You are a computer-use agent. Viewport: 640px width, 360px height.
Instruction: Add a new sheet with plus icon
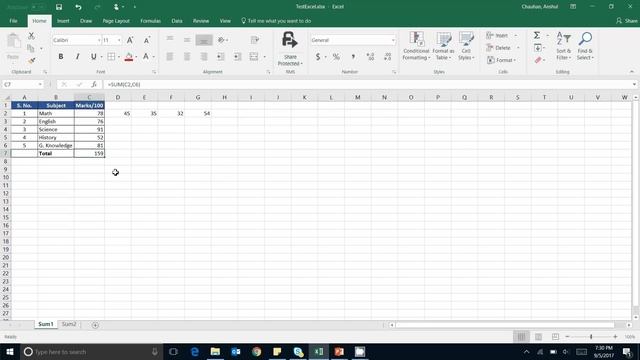click(95, 325)
